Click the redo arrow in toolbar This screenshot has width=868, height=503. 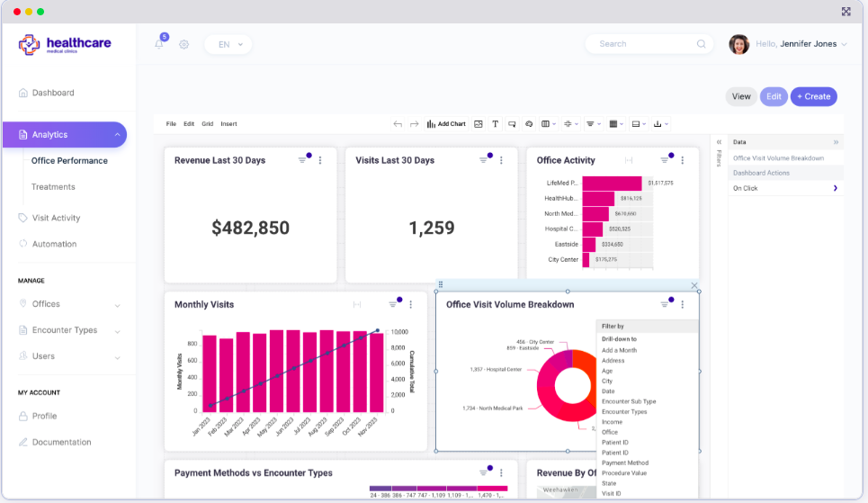tap(415, 124)
